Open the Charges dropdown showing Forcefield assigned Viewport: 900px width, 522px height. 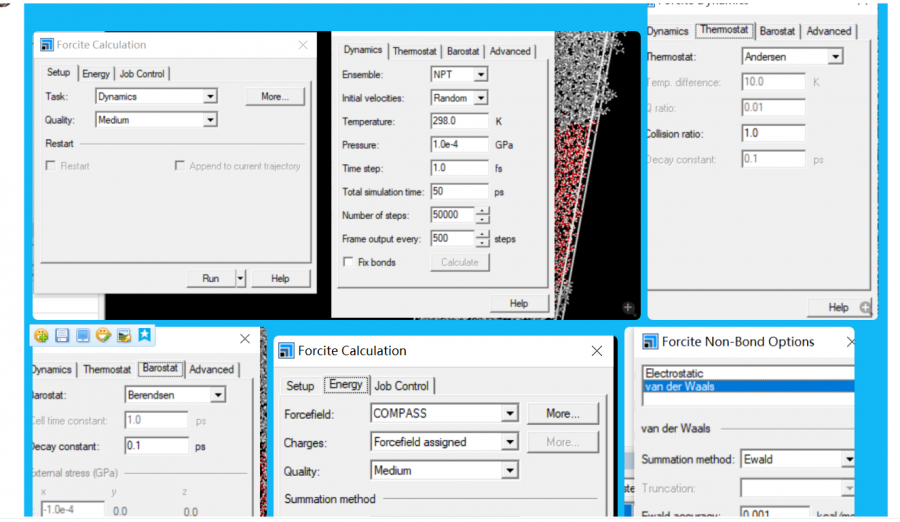point(510,442)
